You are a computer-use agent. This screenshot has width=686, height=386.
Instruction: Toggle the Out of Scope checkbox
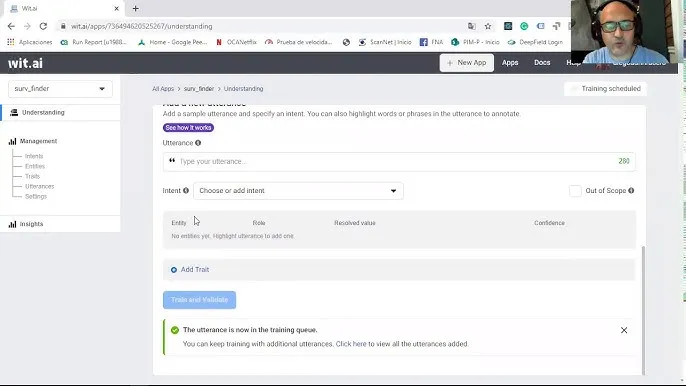tap(575, 191)
